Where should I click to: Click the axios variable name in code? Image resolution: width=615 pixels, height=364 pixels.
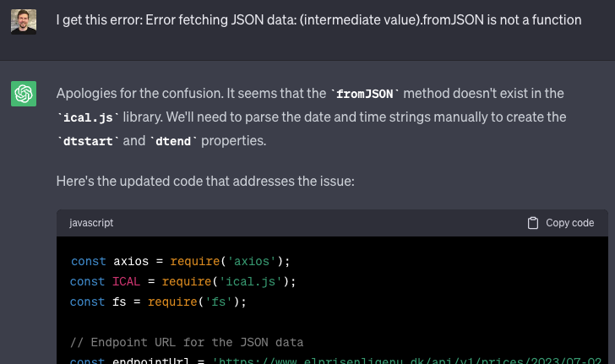point(131,261)
